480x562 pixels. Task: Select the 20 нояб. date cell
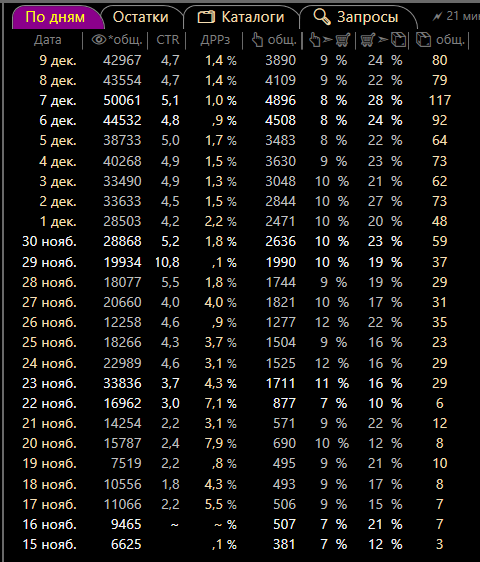pyautogui.click(x=49, y=444)
